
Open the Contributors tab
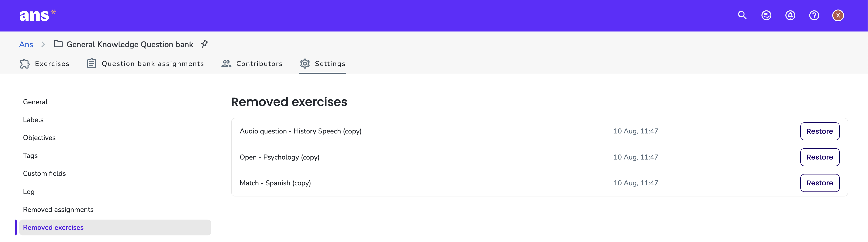[x=252, y=64]
